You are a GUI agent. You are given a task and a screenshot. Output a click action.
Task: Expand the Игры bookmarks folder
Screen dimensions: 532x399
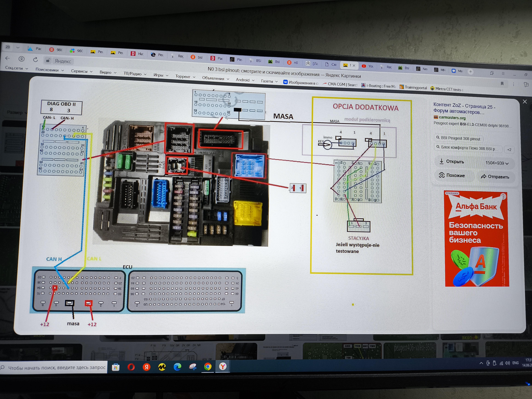pos(161,75)
